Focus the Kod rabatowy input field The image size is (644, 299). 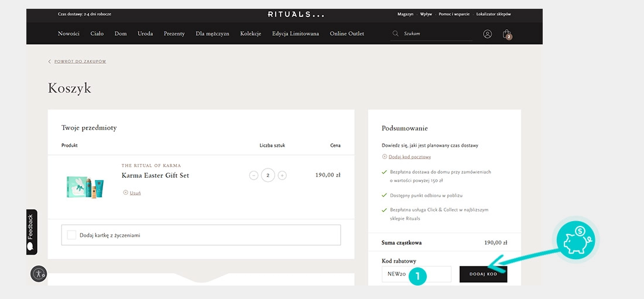click(416, 274)
